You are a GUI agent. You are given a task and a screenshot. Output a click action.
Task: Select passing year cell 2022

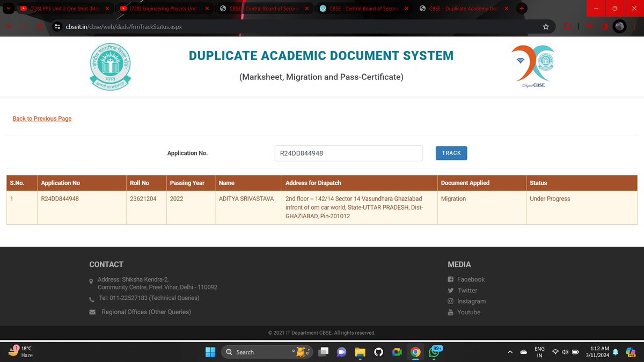point(191,207)
